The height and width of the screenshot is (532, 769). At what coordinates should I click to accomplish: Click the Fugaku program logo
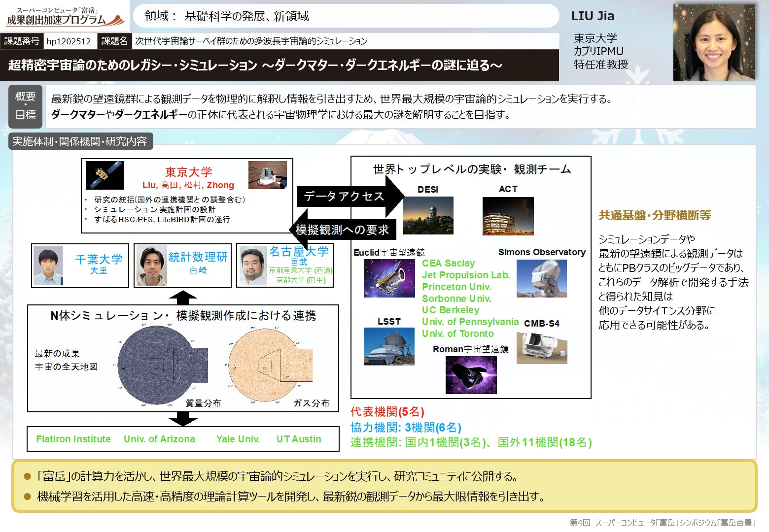point(65,16)
